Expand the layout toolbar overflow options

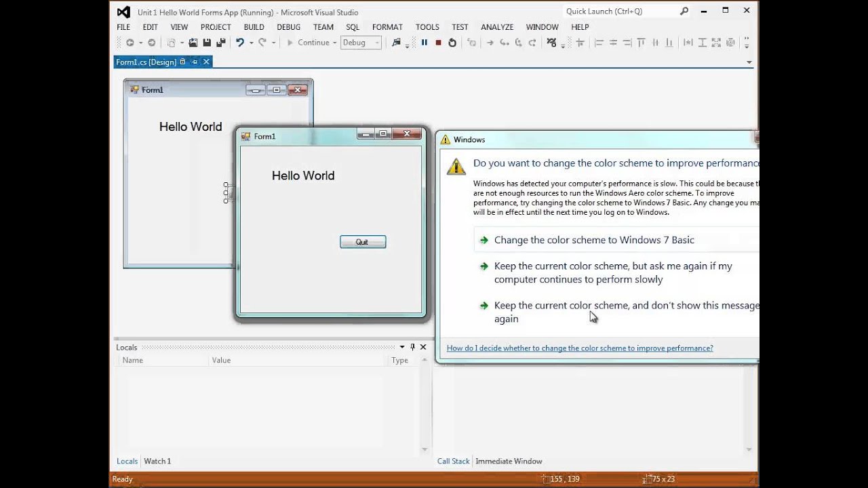(x=747, y=43)
